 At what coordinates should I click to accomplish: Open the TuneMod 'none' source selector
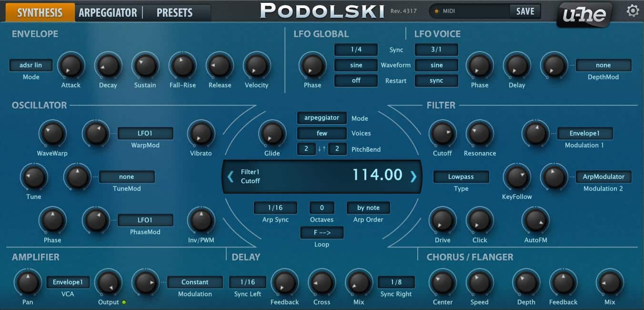(x=127, y=177)
